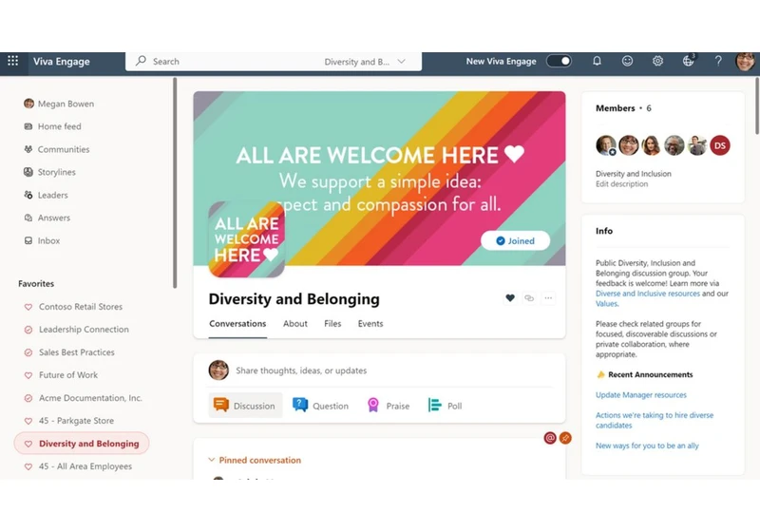Click the globe networks icon
This screenshot has height=532, width=760.
[688, 61]
